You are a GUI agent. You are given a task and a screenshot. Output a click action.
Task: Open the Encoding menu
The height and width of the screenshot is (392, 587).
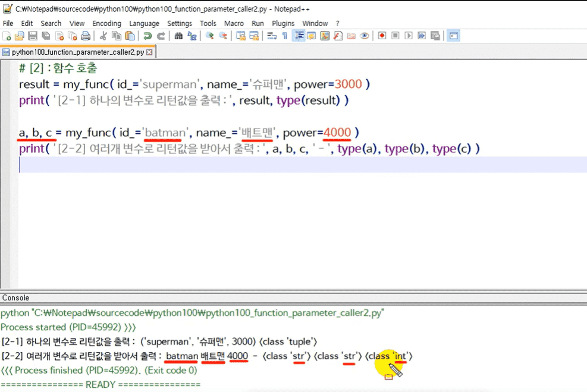(106, 23)
